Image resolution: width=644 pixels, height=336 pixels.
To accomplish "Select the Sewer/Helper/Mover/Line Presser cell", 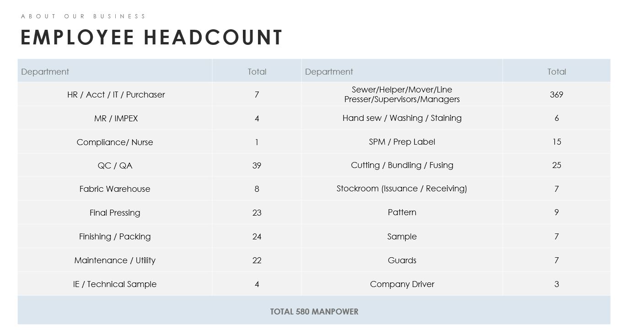I will (402, 95).
